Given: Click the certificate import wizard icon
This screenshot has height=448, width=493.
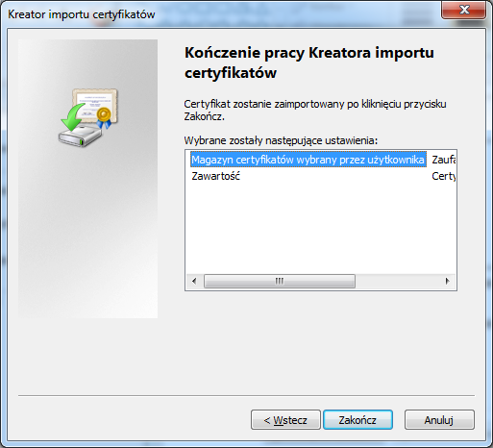Looking at the screenshot, I should (88, 117).
